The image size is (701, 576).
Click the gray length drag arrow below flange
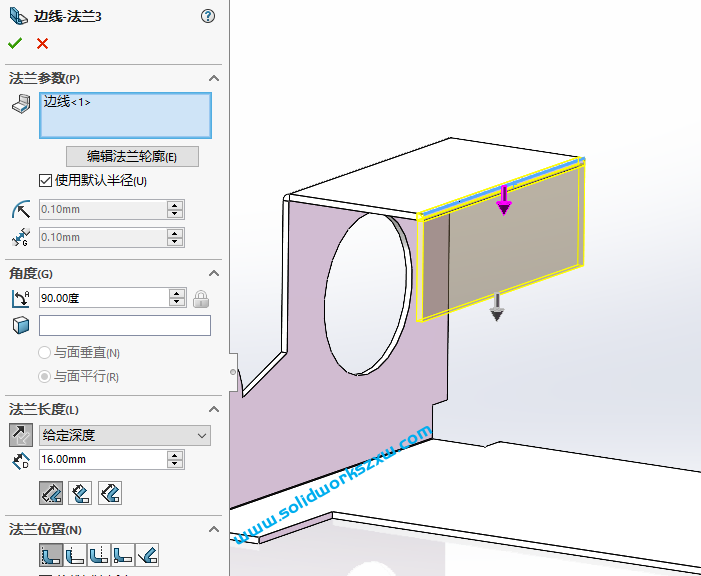[497, 308]
